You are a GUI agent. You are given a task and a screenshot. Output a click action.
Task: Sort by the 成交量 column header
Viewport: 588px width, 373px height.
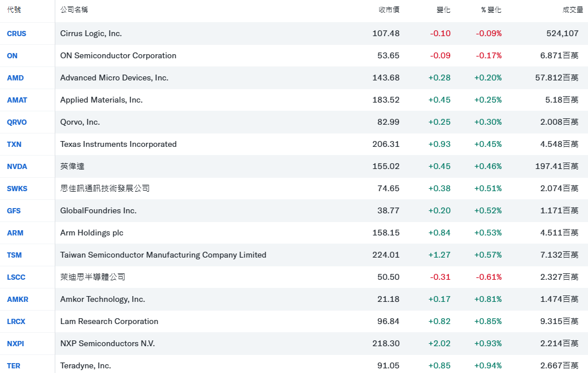[x=573, y=10]
